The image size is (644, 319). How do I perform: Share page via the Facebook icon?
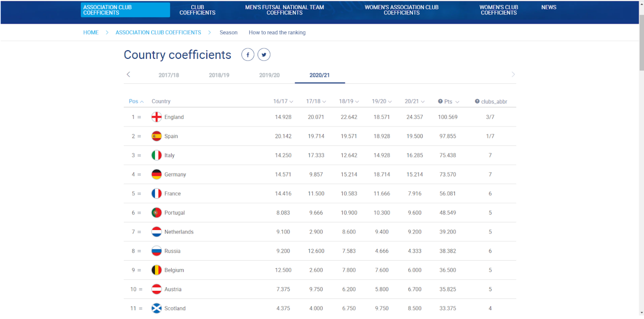pyautogui.click(x=248, y=55)
